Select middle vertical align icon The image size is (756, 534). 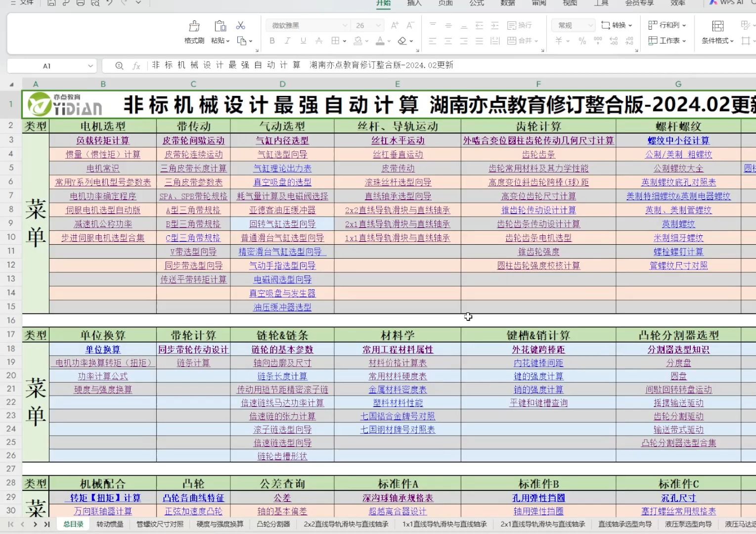pyautogui.click(x=448, y=25)
